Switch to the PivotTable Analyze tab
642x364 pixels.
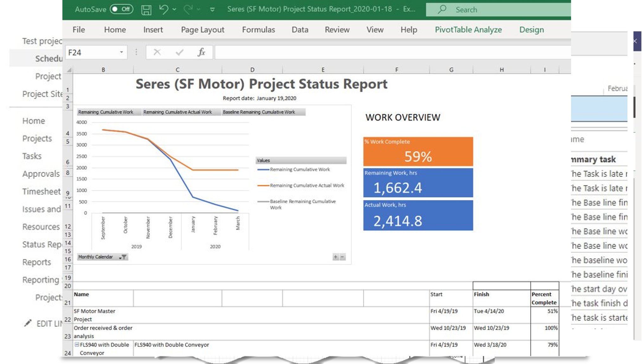[468, 30]
